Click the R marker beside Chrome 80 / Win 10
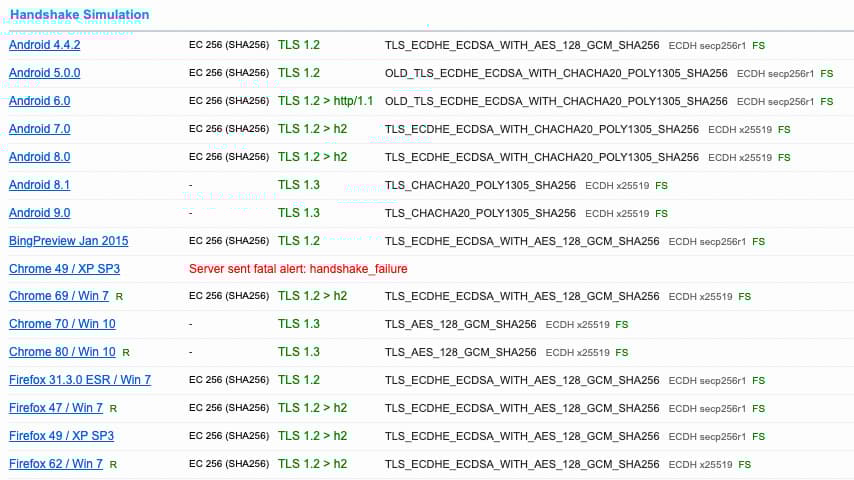Screen dimensions: 854x480 [126, 353]
